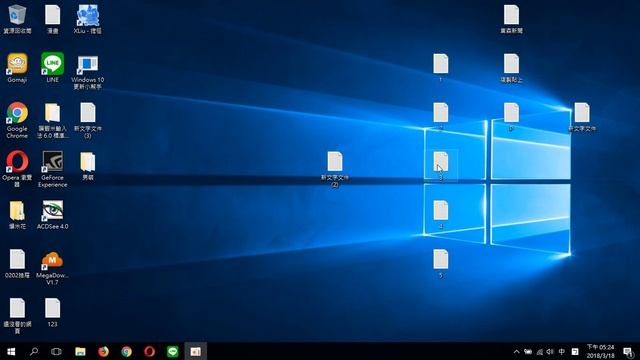Launch the Gomaji desktop shortcut
Viewport: 640px width, 360px height.
tap(17, 68)
